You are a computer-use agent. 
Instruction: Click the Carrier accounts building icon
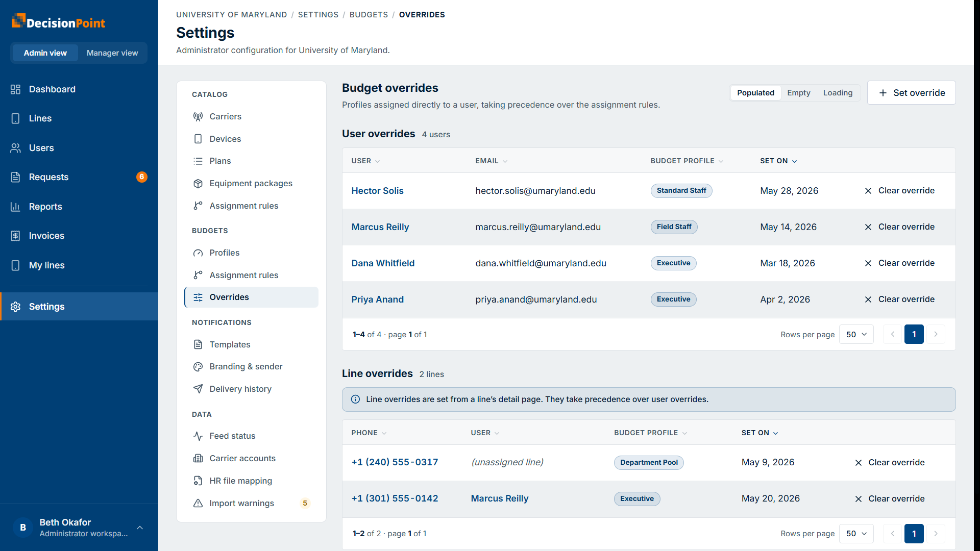[x=198, y=458]
